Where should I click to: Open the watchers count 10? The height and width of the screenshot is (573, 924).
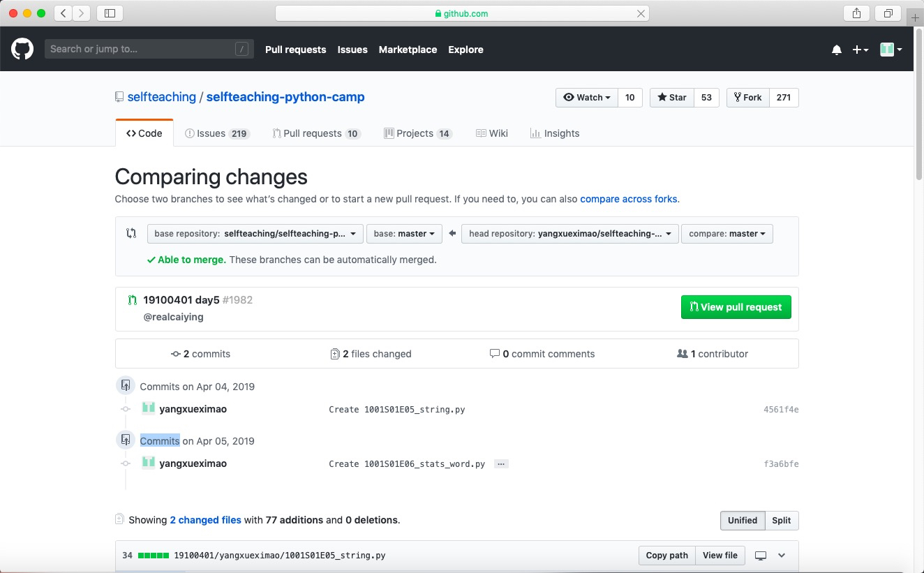630,98
